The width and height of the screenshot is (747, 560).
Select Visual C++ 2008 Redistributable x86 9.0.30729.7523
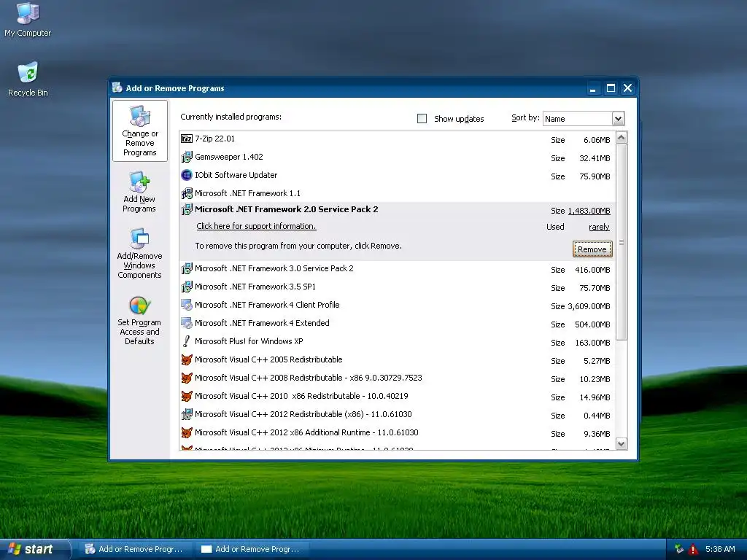point(398,378)
